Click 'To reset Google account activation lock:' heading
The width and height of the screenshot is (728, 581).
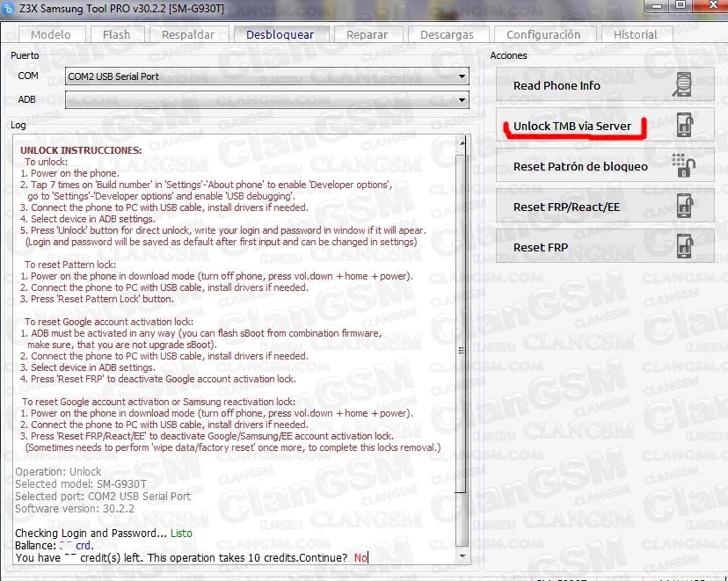tap(109, 322)
